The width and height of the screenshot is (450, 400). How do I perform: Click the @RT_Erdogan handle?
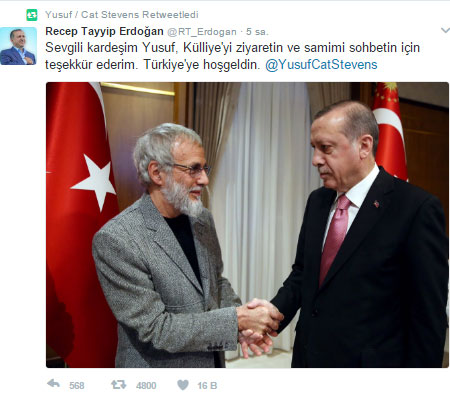[x=202, y=32]
